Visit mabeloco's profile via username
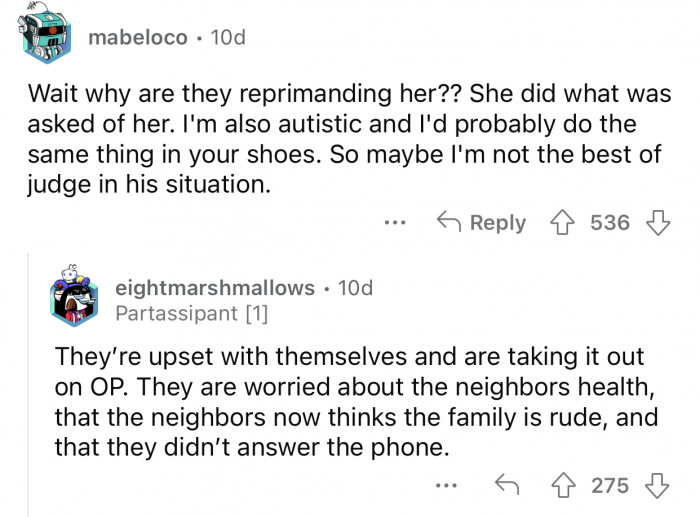Image resolution: width=700 pixels, height=517 pixels. tap(137, 37)
